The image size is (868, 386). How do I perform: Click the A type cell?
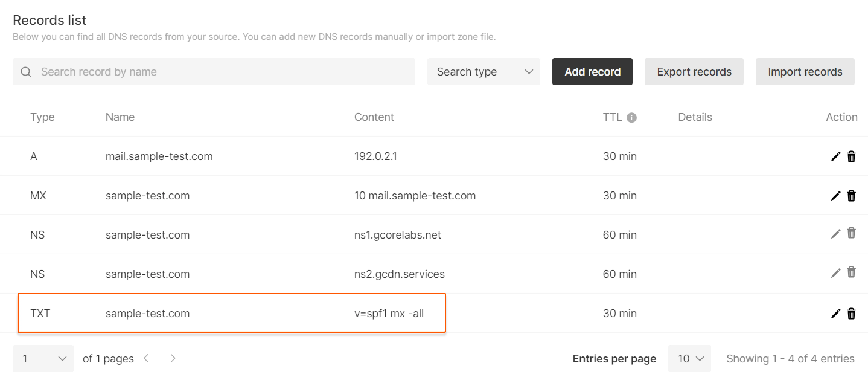click(x=34, y=156)
